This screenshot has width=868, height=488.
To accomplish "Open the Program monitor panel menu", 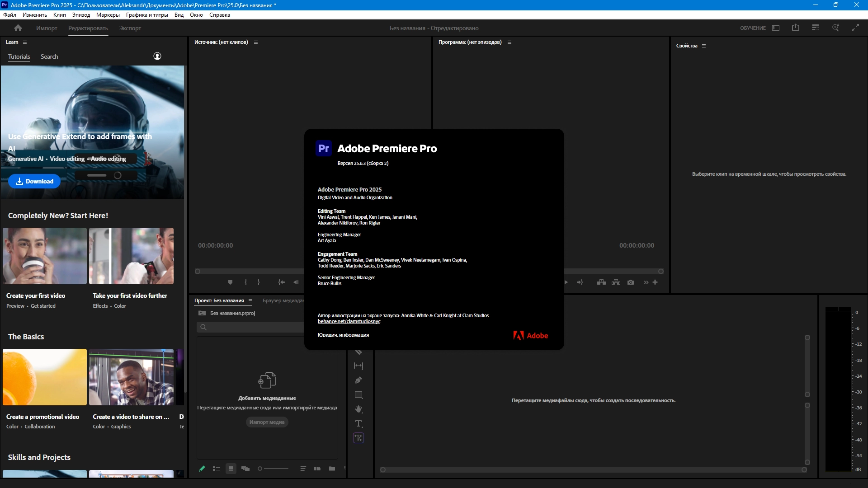I will pos(509,42).
